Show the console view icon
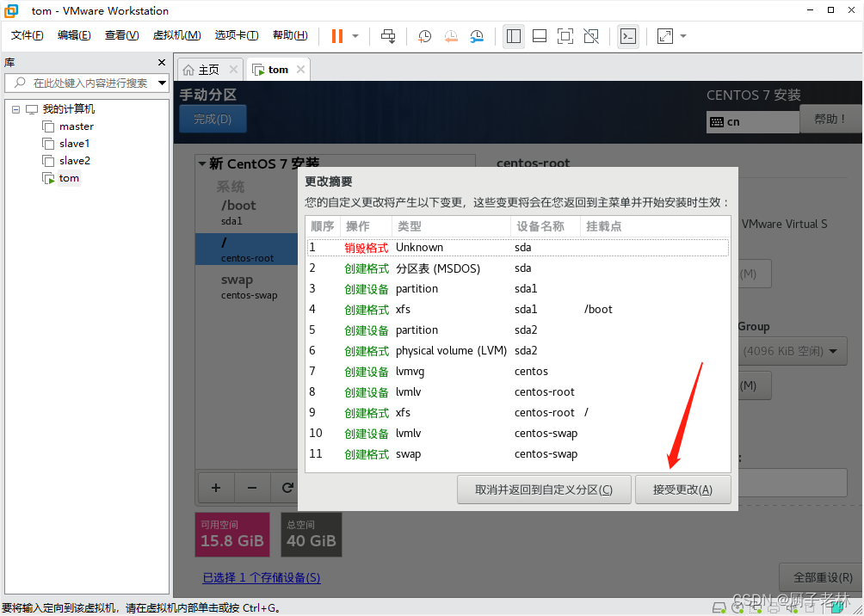 click(x=628, y=36)
